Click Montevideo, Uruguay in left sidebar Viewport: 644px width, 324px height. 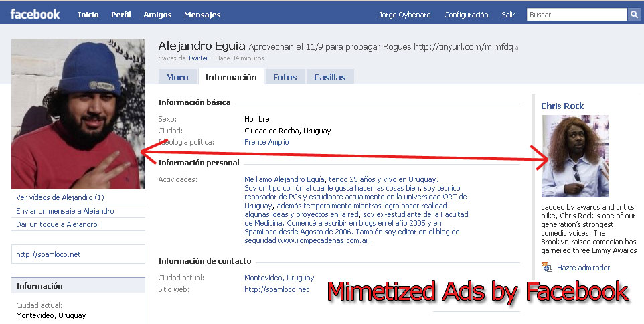[51, 315]
